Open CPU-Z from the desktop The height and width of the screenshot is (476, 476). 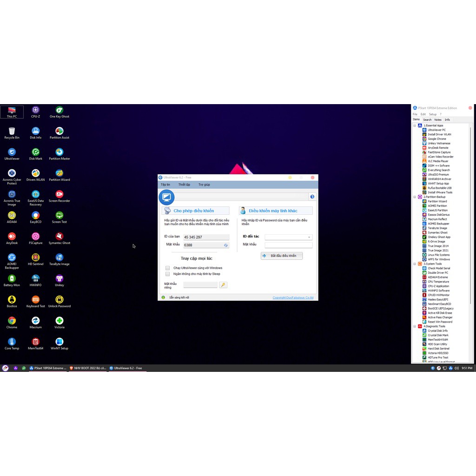(35, 111)
